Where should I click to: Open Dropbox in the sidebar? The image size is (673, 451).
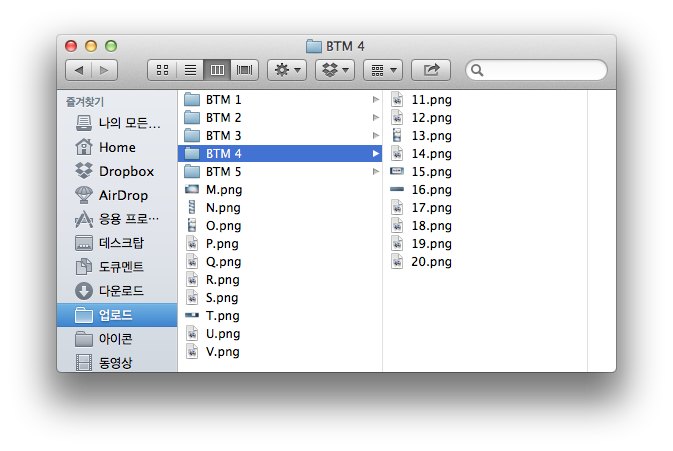coord(117,171)
